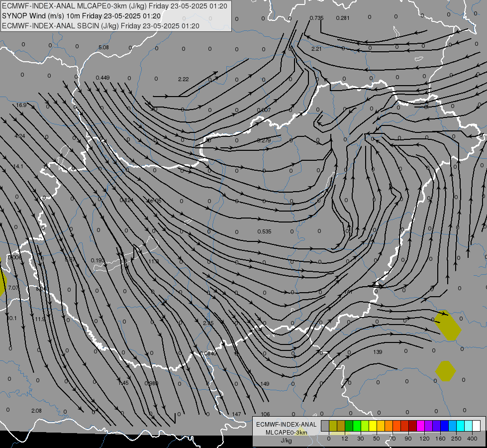Click the grid value '5.08'
This screenshot has width=487, height=448.
click(104, 48)
